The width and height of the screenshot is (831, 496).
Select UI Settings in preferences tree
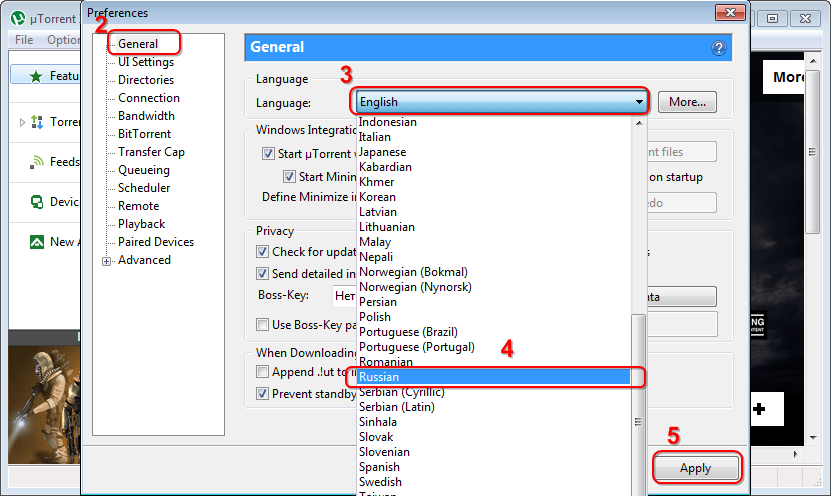pos(146,62)
